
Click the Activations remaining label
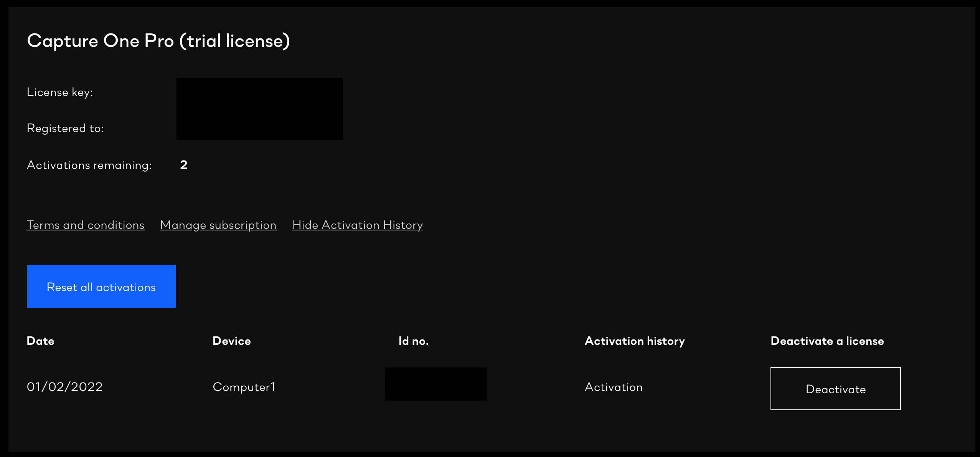[89, 165]
